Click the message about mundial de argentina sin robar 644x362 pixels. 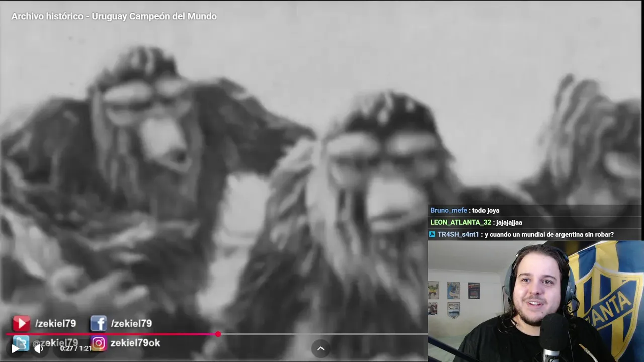click(x=549, y=234)
